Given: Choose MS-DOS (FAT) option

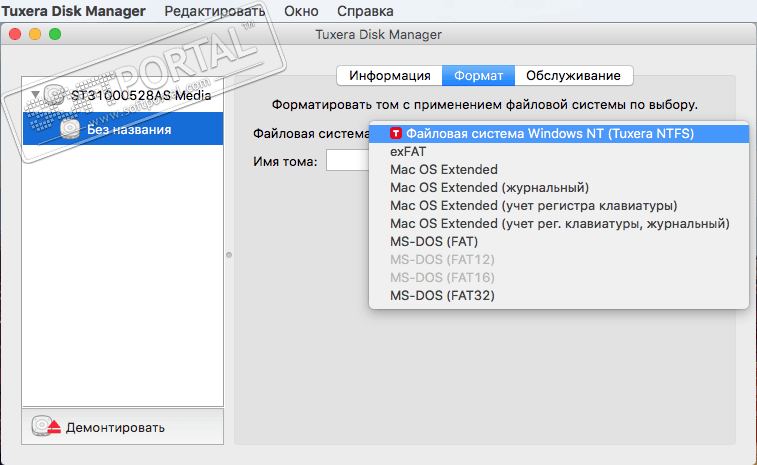Looking at the screenshot, I should click(559, 241).
